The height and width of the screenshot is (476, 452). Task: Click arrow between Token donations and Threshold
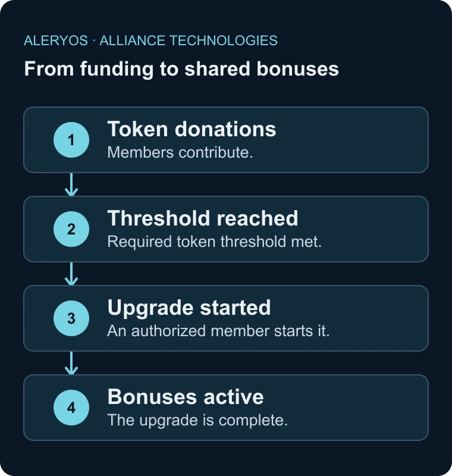point(71,184)
